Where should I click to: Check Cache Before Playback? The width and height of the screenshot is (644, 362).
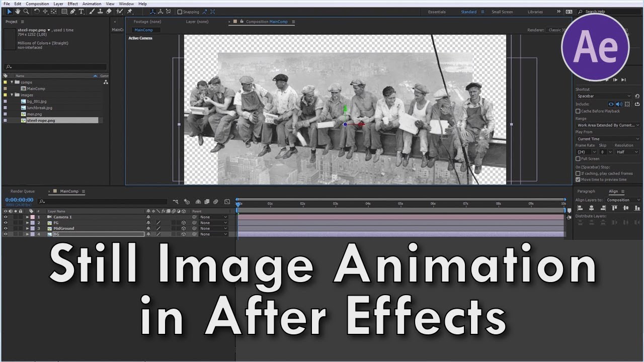coord(578,111)
